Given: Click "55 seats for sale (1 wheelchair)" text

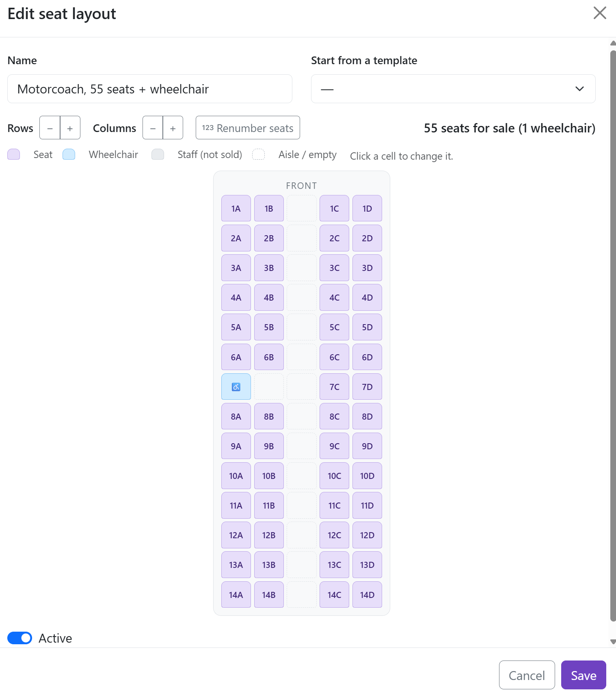Looking at the screenshot, I should (510, 128).
